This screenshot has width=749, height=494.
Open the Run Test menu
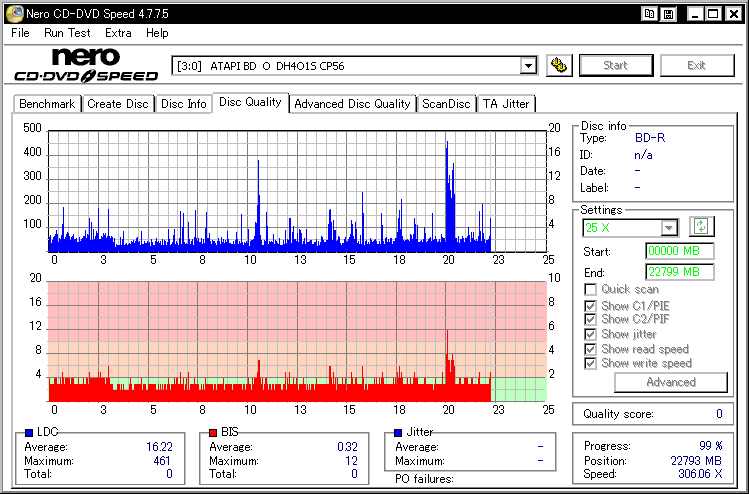point(67,33)
